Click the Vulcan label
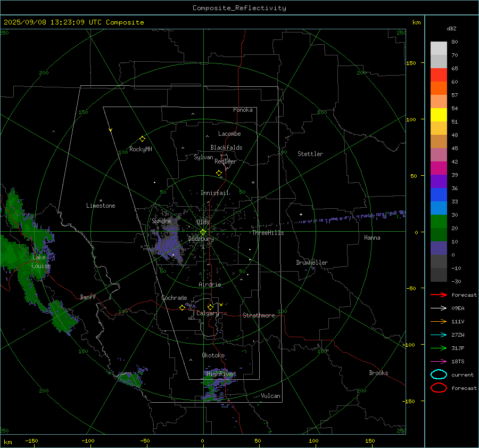This screenshot has height=448, width=479. [x=270, y=396]
